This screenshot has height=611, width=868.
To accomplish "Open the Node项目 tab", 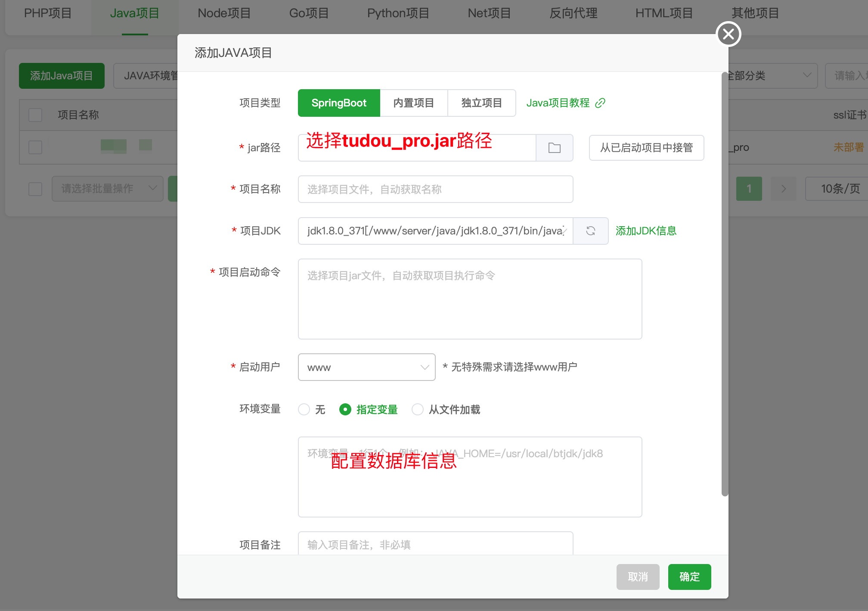I will click(224, 13).
